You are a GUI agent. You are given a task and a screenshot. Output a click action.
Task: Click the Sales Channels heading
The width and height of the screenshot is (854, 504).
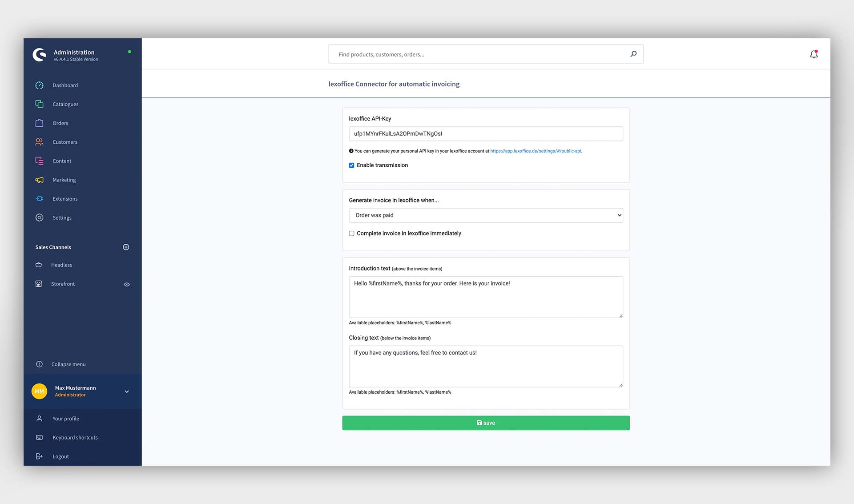click(53, 247)
